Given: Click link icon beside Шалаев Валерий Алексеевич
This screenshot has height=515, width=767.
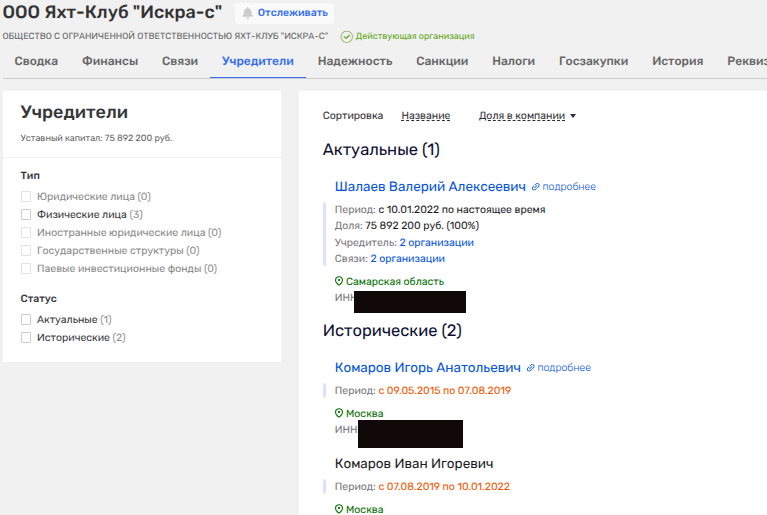Looking at the screenshot, I should click(x=536, y=187).
